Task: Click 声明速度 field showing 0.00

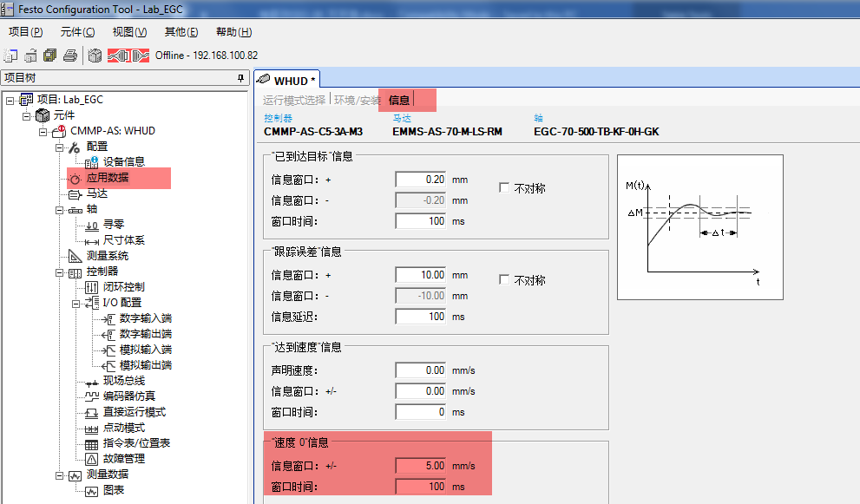Action: (x=421, y=370)
